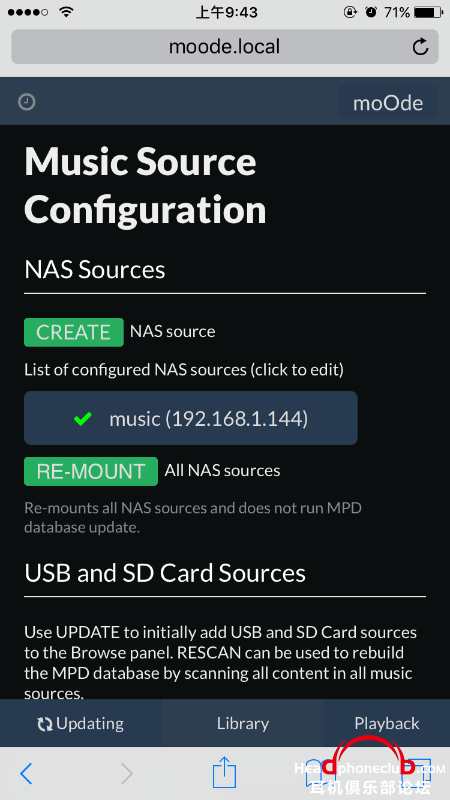Click the CREATE NAS source button
Screen dimensions: 450x800
[x=73, y=332]
